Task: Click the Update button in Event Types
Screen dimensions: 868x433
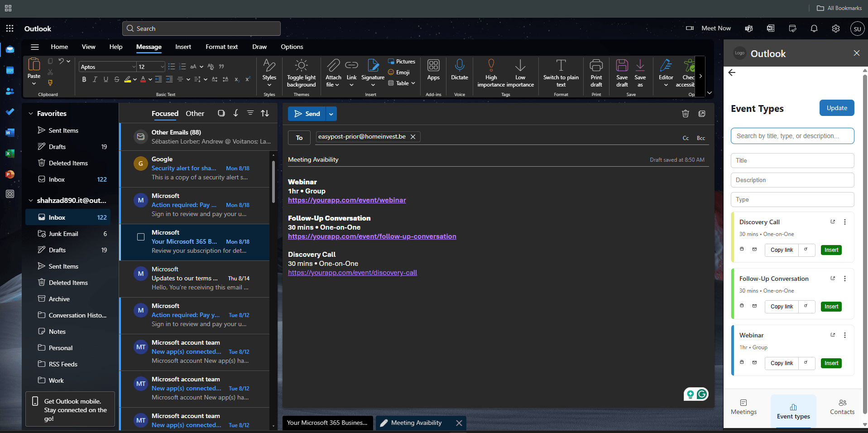Action: tap(837, 108)
